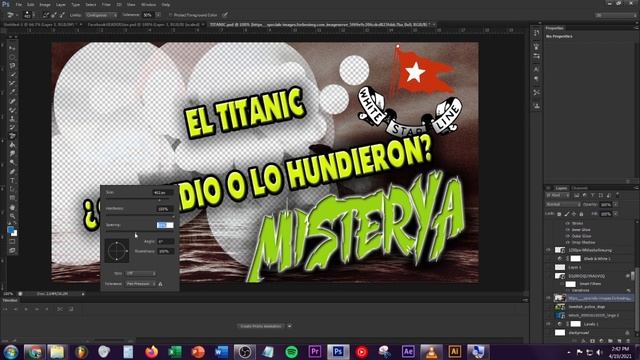Open Spotify from the Windows taskbar
This screenshot has height=360, width=640.
point(291,351)
